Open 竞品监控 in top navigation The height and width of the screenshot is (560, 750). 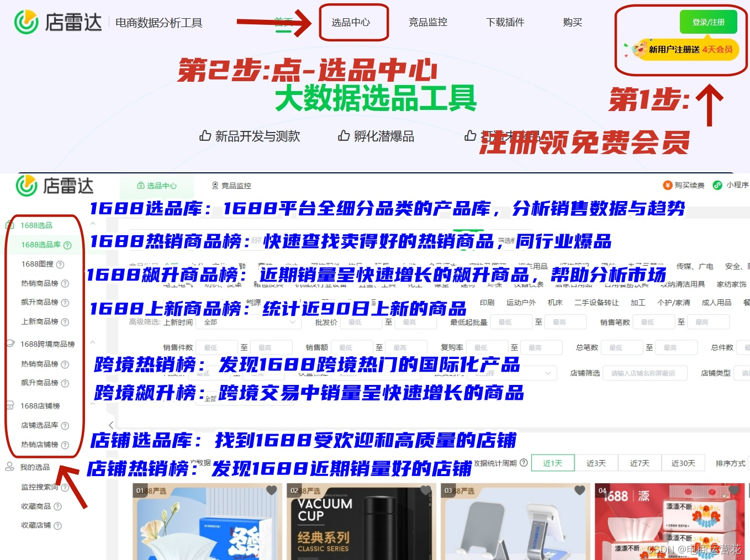[428, 22]
